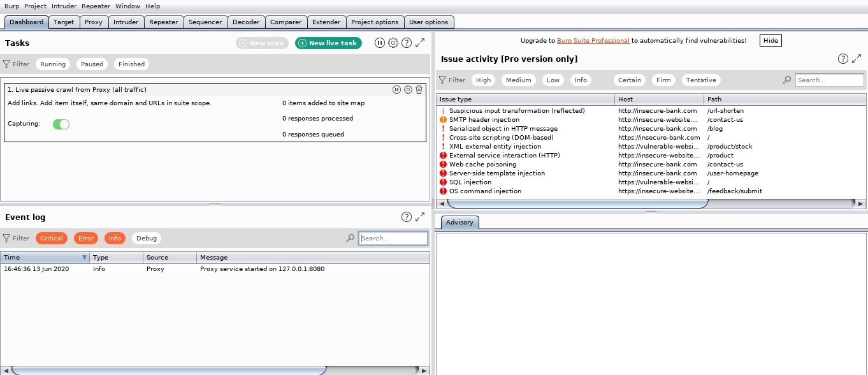Open the Burp Suite Professional link
Image resolution: width=868 pixels, height=375 pixels.
(x=593, y=40)
